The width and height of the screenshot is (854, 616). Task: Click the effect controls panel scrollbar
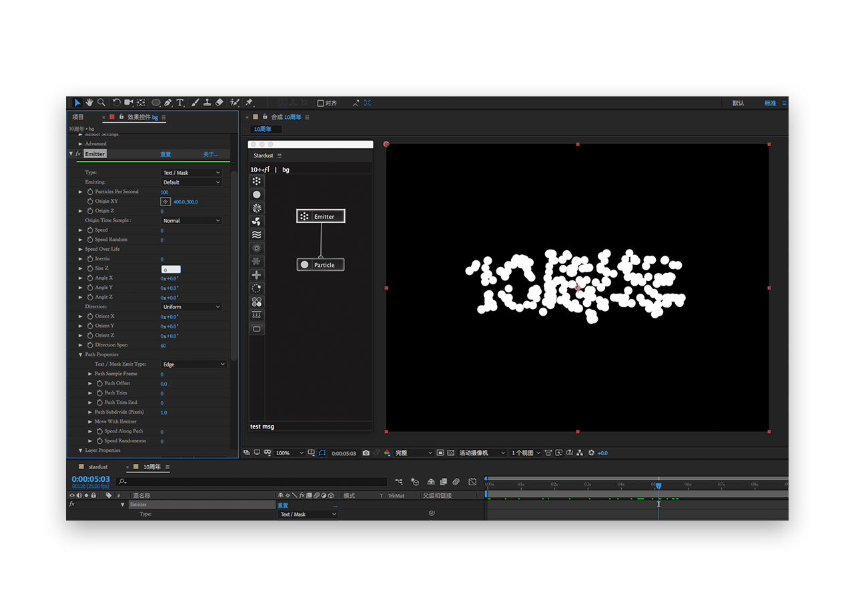click(x=234, y=266)
